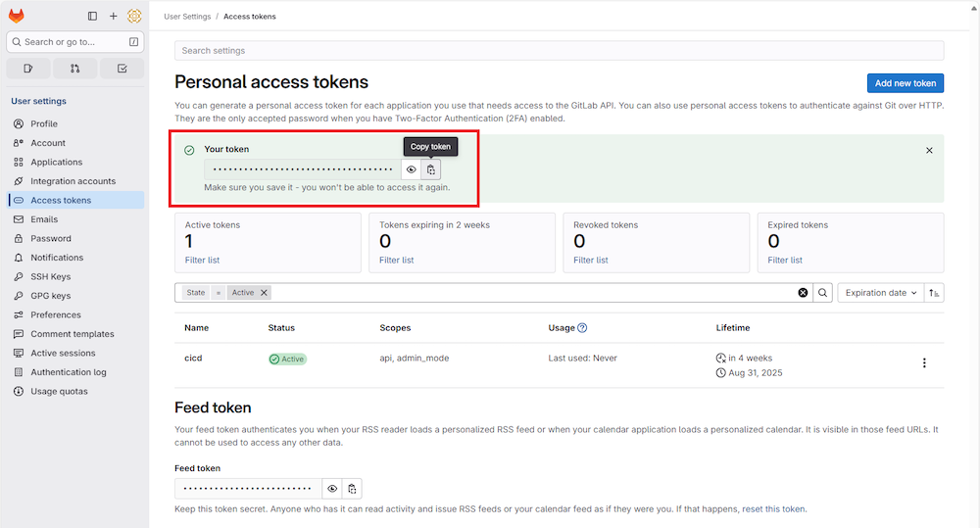Screen dimensions: 980x528
Task: Open Notifications settings
Action: (76, 258)
